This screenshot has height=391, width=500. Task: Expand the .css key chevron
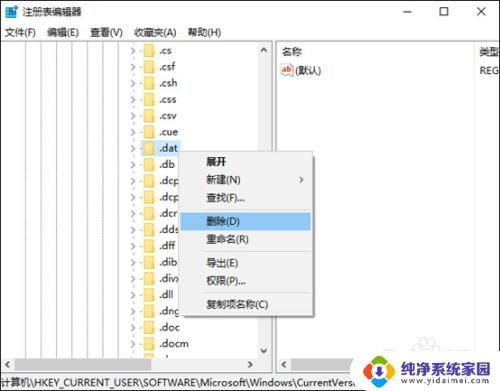133,99
